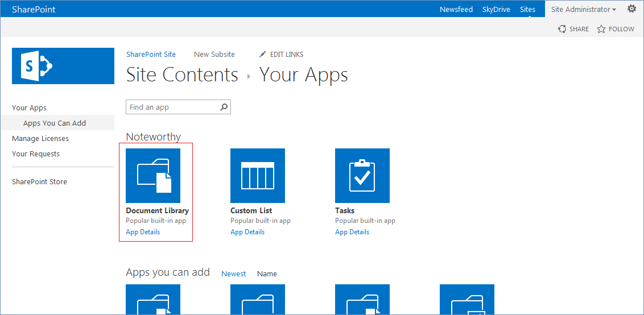Select Your Apps in sidebar
644x315 pixels.
pos(29,107)
